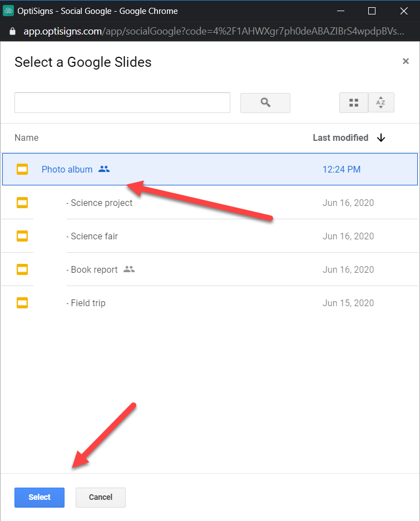Switch to grid view
The width and height of the screenshot is (420, 521).
[x=354, y=102]
